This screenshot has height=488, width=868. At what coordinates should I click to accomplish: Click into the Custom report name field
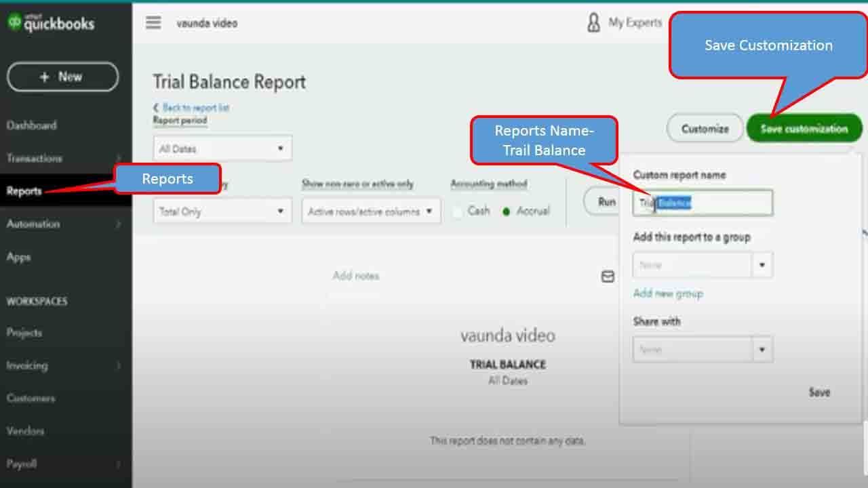click(703, 203)
